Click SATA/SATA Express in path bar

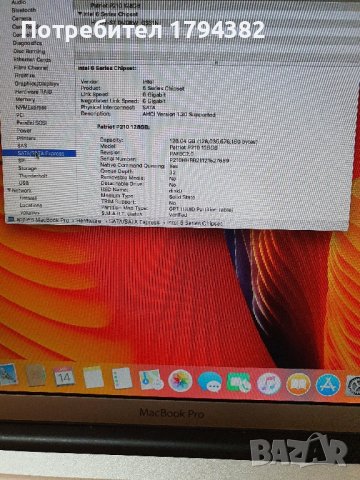pyautogui.click(x=134, y=222)
